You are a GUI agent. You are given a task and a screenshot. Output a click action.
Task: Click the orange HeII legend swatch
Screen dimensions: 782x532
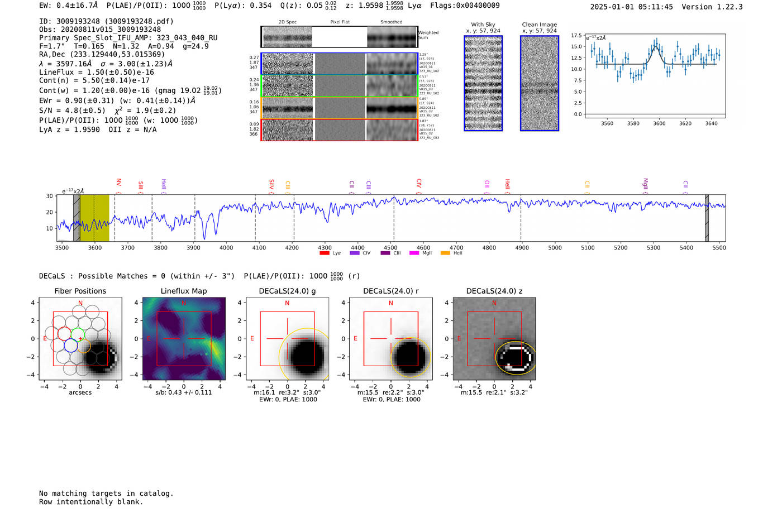click(445, 253)
